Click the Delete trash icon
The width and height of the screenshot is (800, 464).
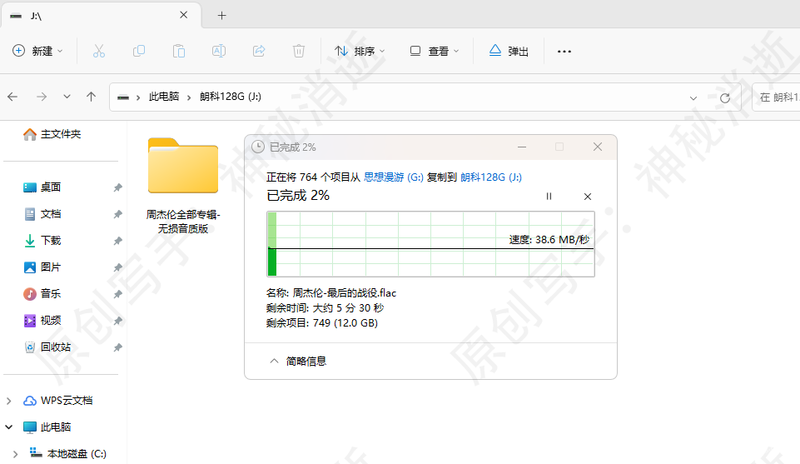click(298, 51)
